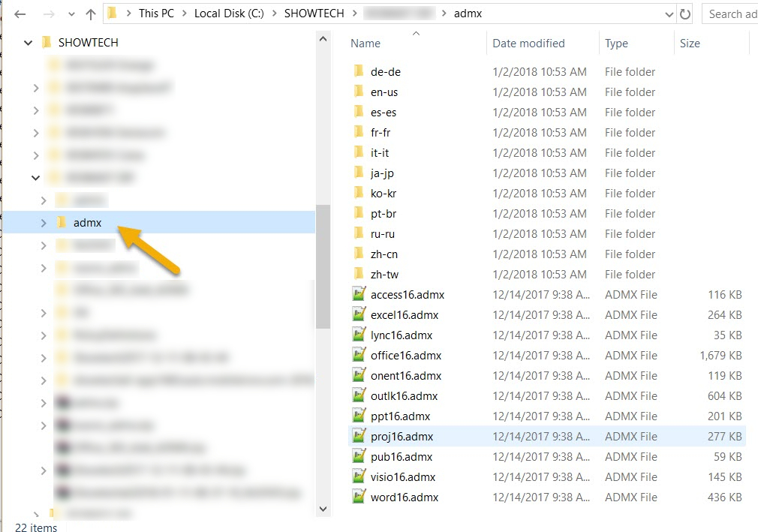This screenshot has width=758, height=532.
Task: Toggle Name column sort order
Action: tap(365, 43)
